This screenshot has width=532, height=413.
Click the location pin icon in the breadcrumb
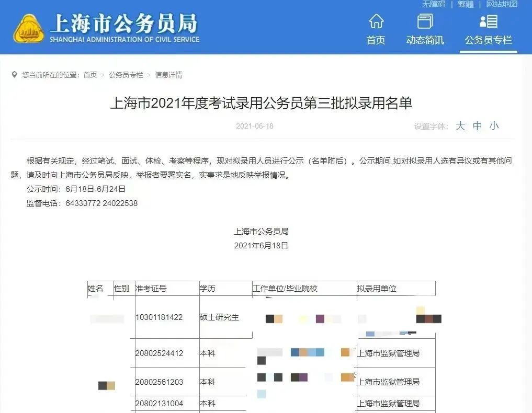pos(15,74)
